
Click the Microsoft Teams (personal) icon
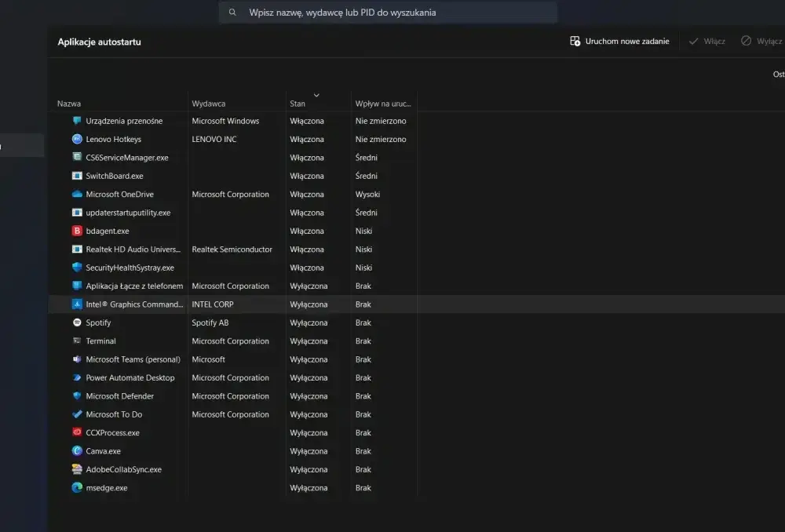77,359
